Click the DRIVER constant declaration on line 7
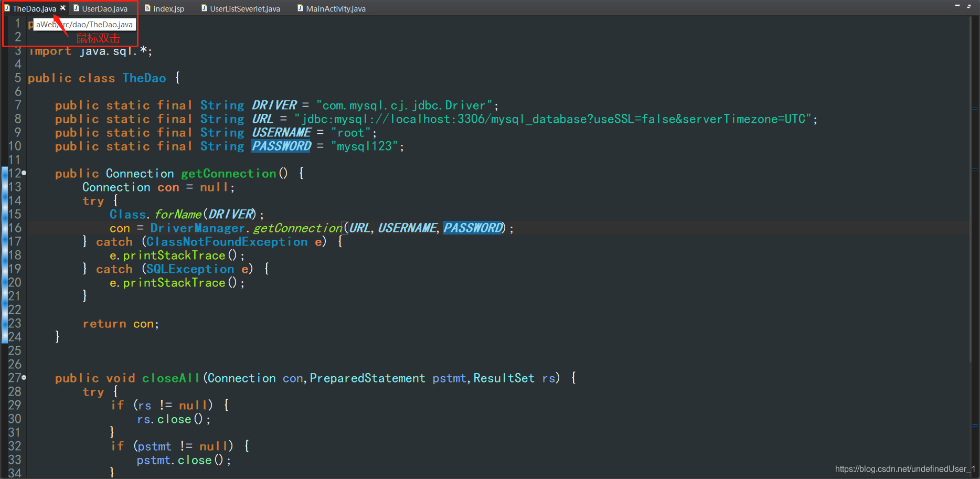 point(274,105)
